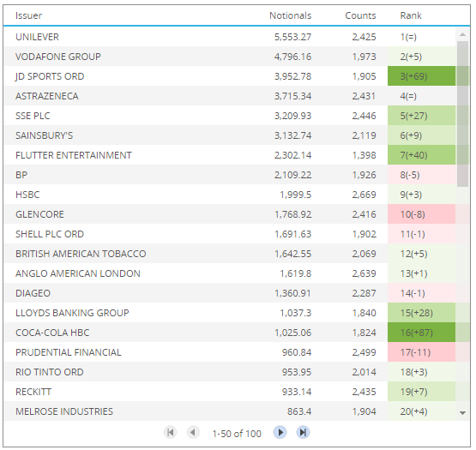476x450 pixels.
Task: Click the count value 2,639
Action: (364, 273)
